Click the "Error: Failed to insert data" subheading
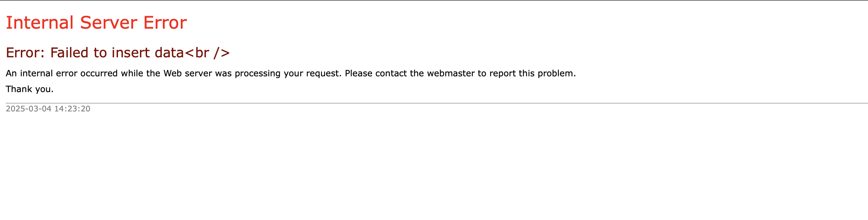The height and width of the screenshot is (220, 868). pyautogui.click(x=95, y=53)
